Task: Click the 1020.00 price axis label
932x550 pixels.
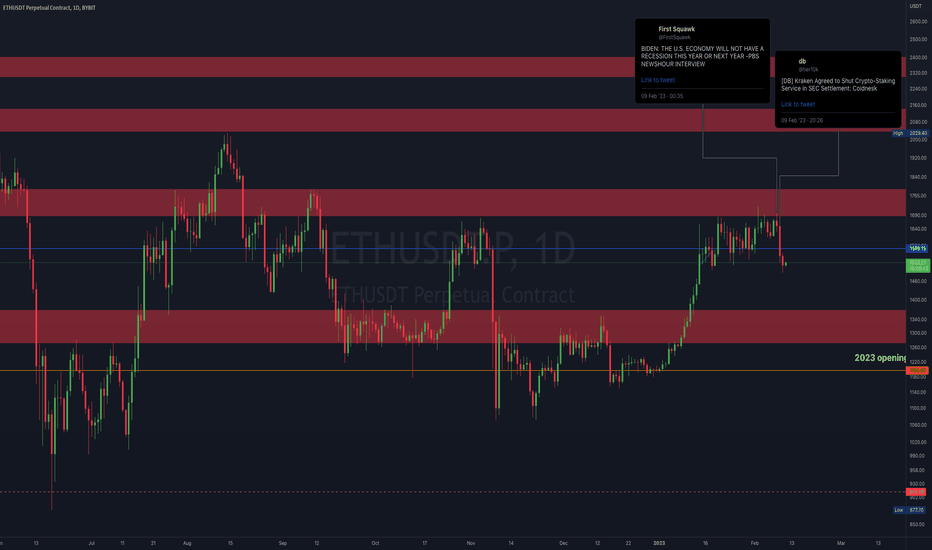Action: click(918, 442)
